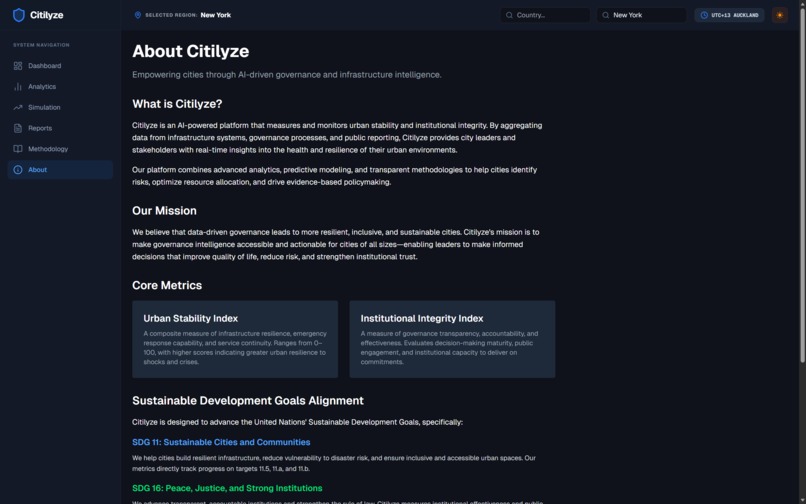Click the Analytics bar chart icon
Image resolution: width=806 pixels, height=504 pixels.
coord(18,87)
